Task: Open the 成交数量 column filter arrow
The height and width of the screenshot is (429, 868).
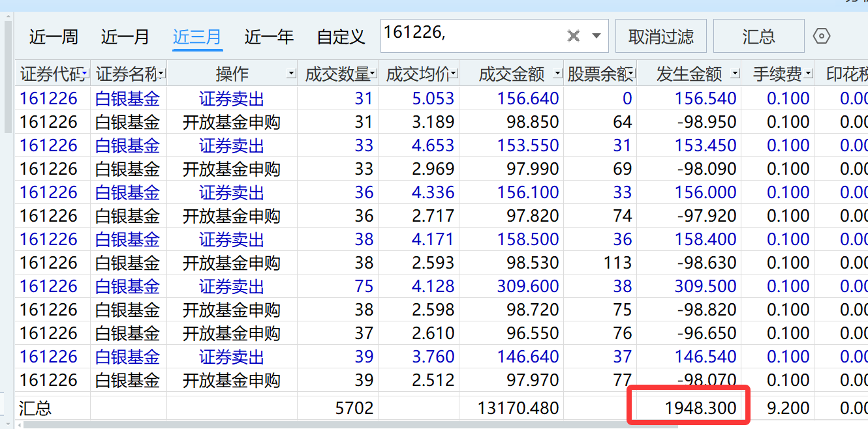Action: tap(373, 75)
